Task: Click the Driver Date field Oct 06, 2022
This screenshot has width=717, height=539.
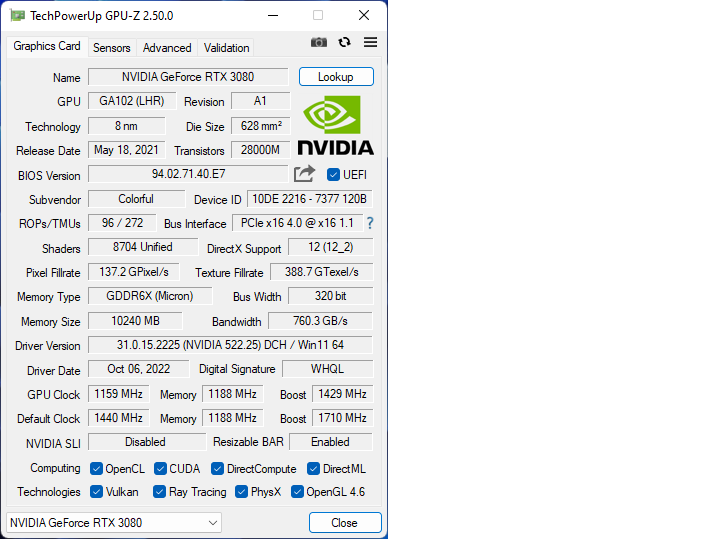Action: click(x=139, y=369)
